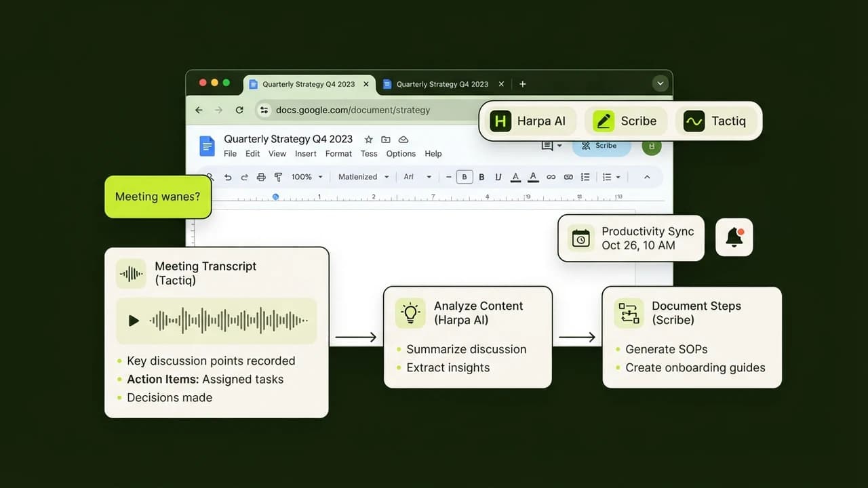Go back using the browser back arrow
This screenshot has width=868, height=488.
[x=199, y=110]
